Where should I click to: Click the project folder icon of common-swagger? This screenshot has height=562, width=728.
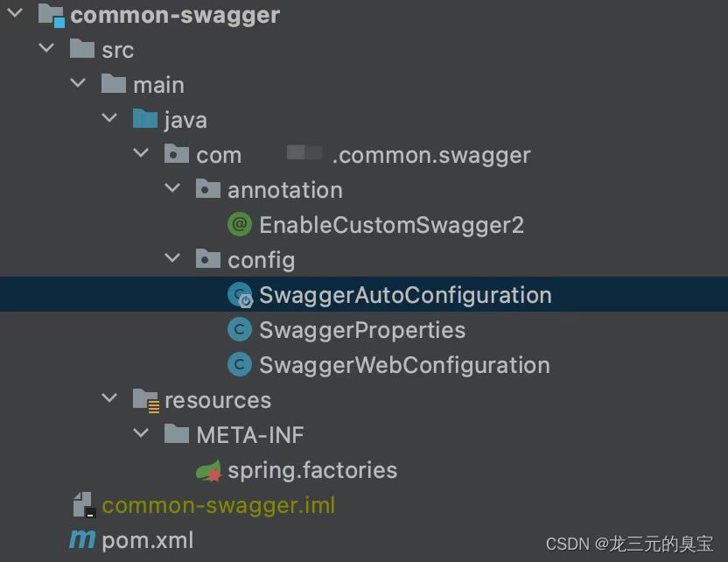coord(51,14)
